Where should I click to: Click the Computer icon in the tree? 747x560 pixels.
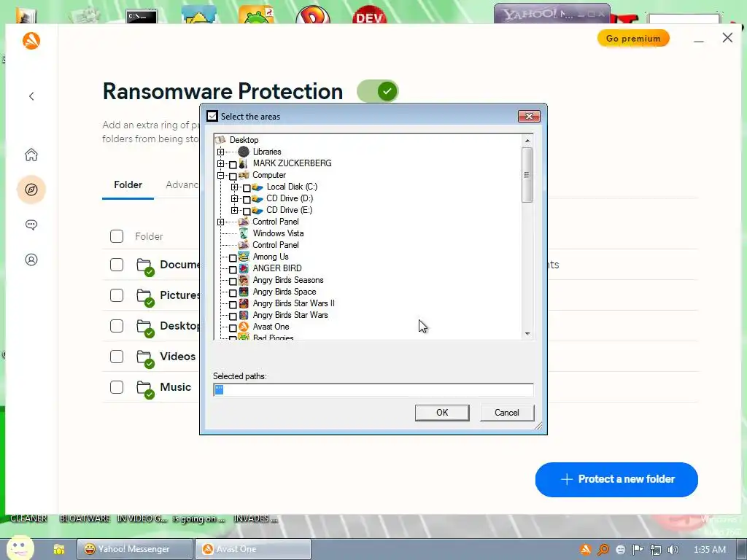pos(244,175)
